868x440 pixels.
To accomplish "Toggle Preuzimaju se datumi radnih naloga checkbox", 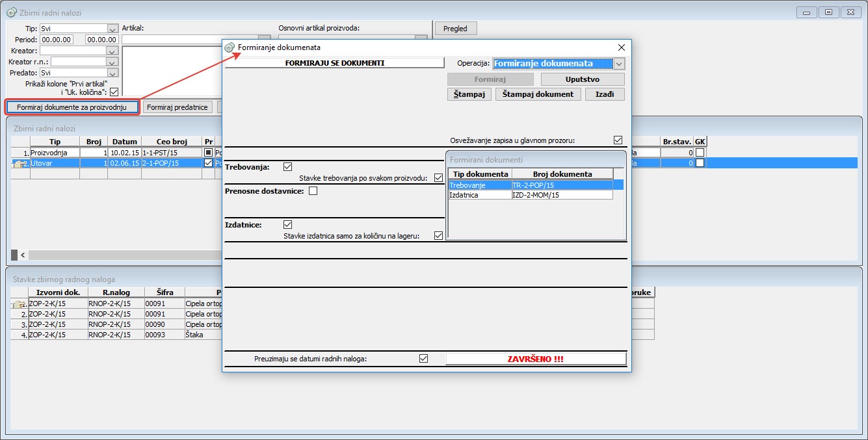I will [x=424, y=358].
